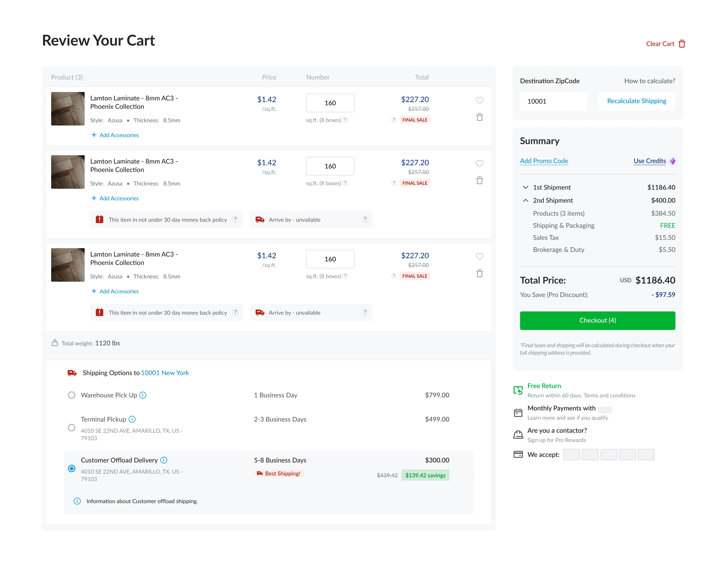
Task: Open first Lamton Laminate product thumbnail
Action: point(68,109)
